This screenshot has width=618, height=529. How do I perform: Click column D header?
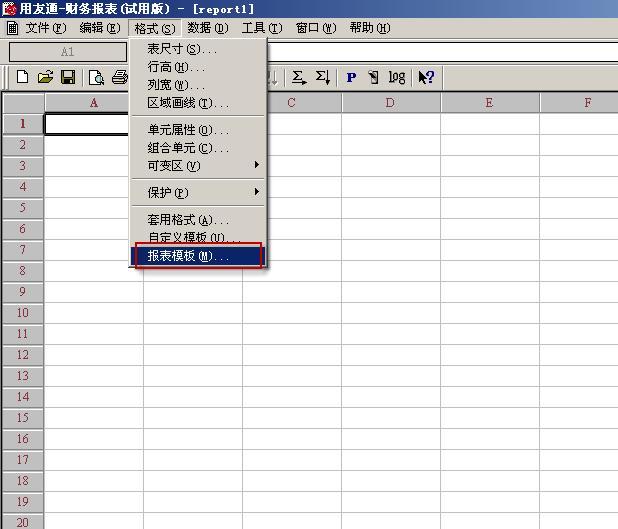pos(391,103)
